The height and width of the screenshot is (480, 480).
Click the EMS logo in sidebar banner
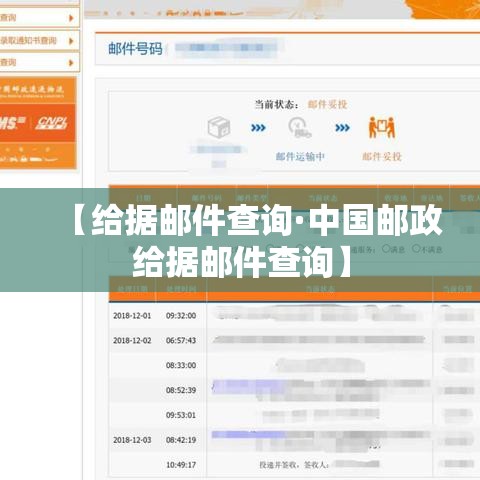coord(13,123)
